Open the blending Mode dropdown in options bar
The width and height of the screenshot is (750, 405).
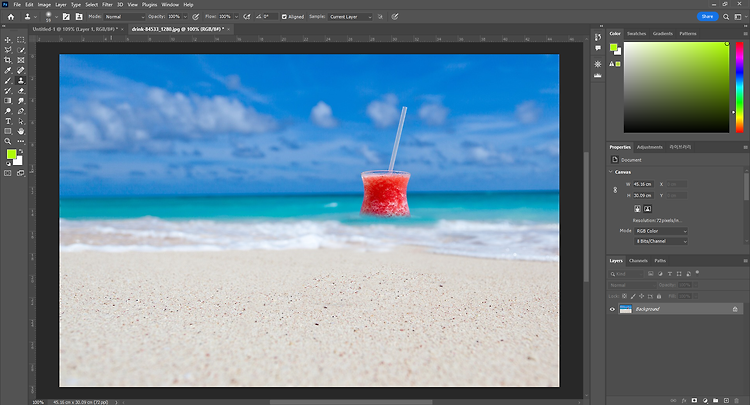tap(124, 17)
